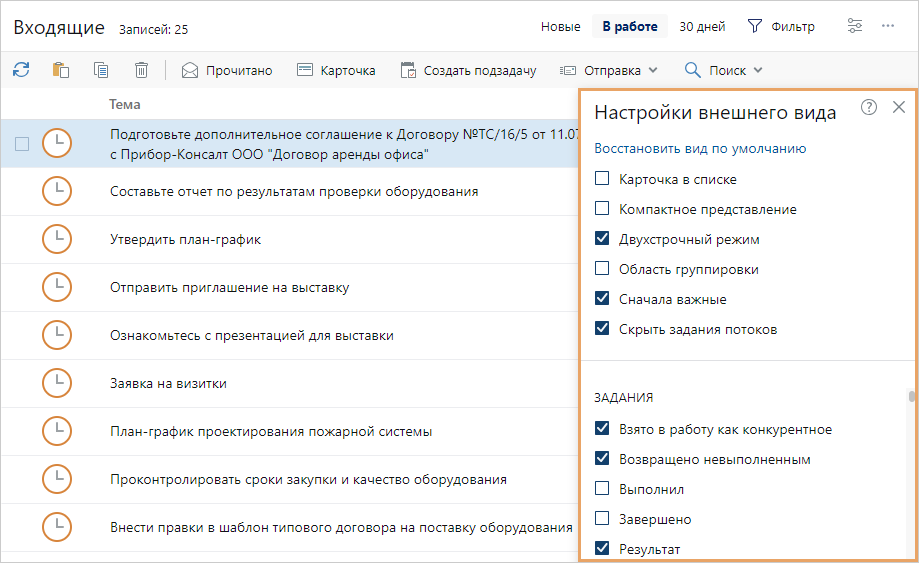Click Восстановить вид по умолчанию link
919x563 pixels.
pos(700,149)
